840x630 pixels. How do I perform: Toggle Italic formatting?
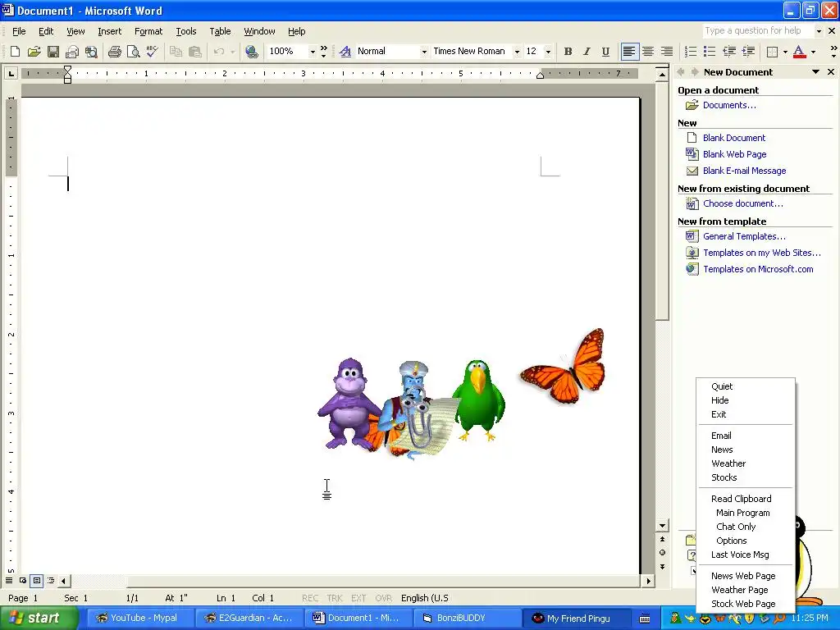(587, 52)
